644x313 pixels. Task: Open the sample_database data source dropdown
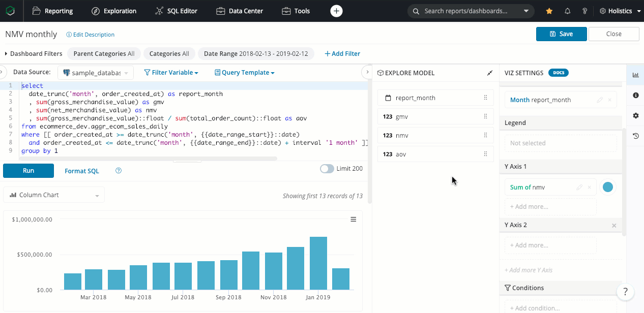96,73
